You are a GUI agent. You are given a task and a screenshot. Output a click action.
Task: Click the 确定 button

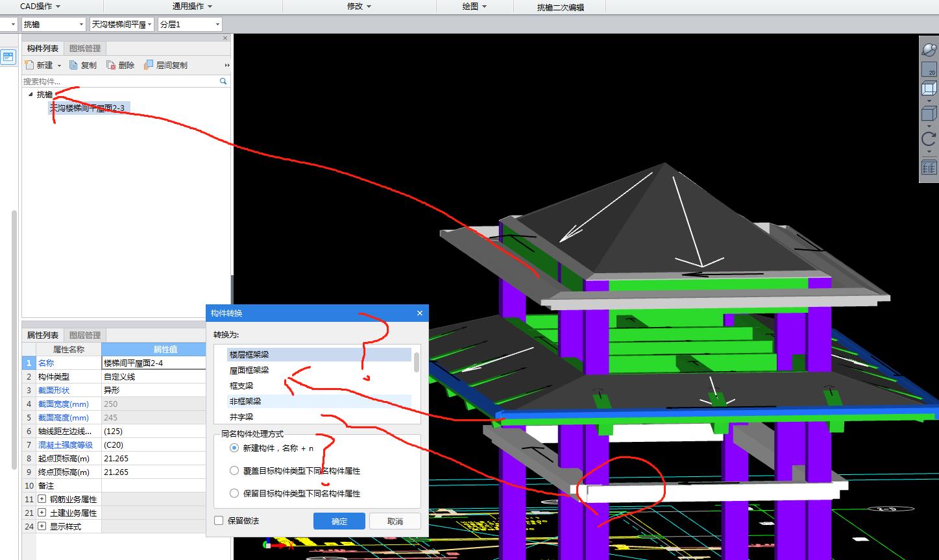click(339, 521)
